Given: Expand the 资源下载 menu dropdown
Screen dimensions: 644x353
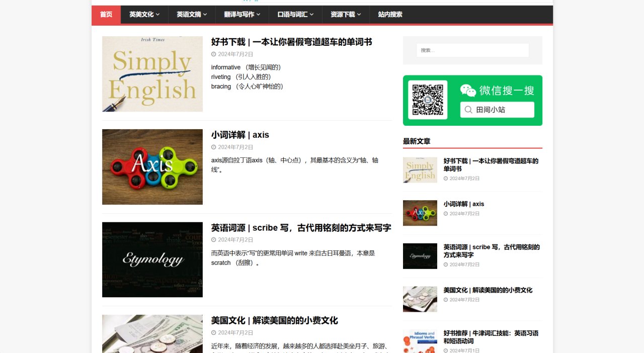Looking at the screenshot, I should click(x=346, y=15).
